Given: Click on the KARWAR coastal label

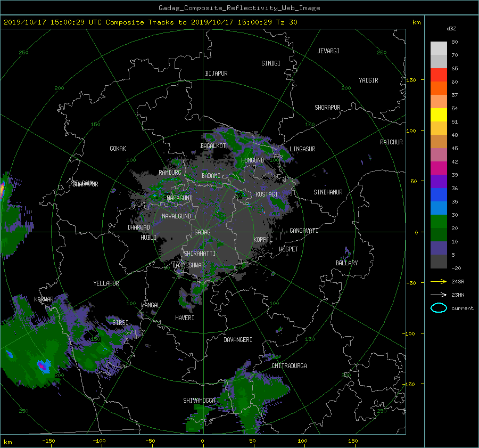Looking at the screenshot, I should coord(44,299).
